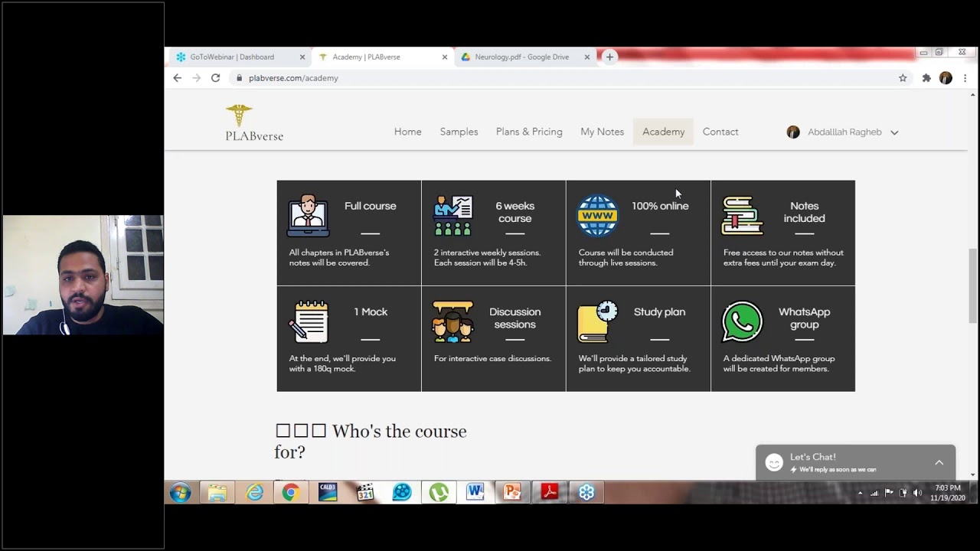Click the page vertical scrollbar thumb
The image size is (980, 551).
click(972, 285)
